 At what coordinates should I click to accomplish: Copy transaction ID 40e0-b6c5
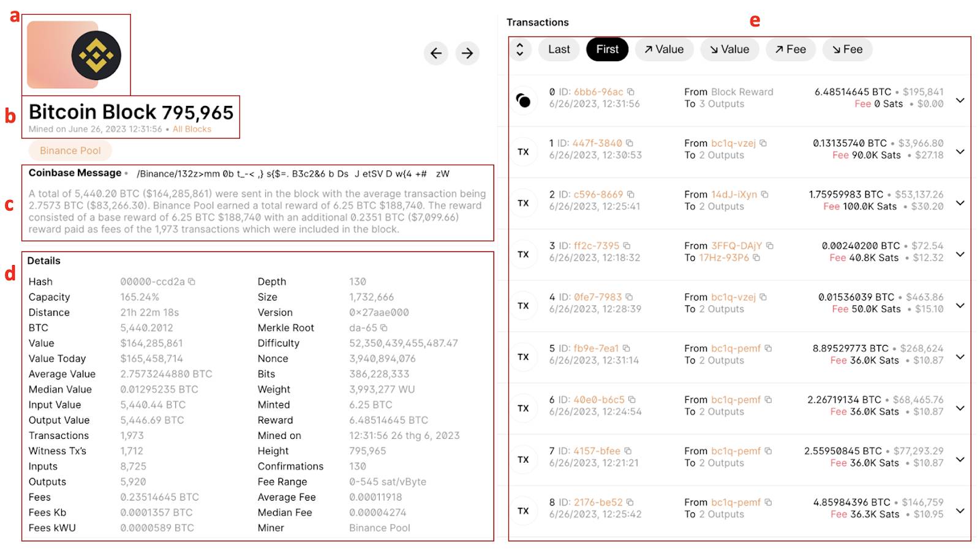tap(632, 400)
